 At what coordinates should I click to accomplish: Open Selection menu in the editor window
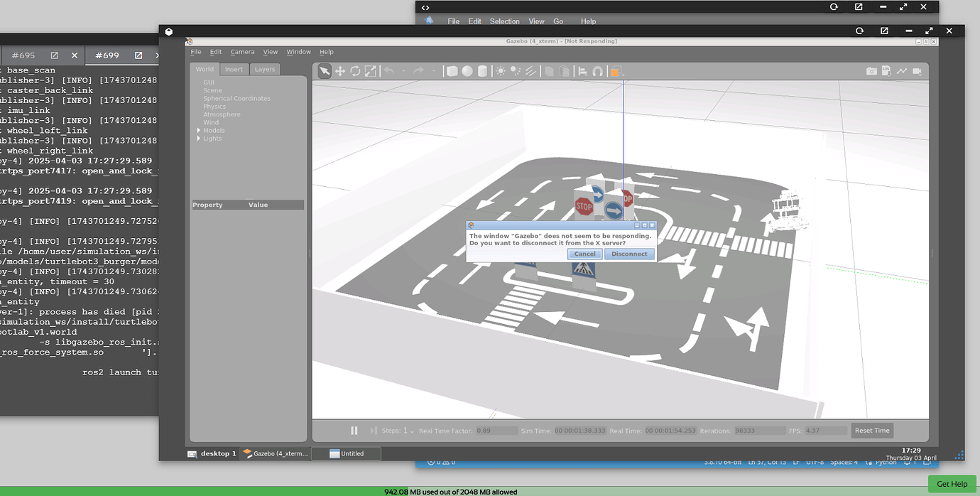click(504, 21)
